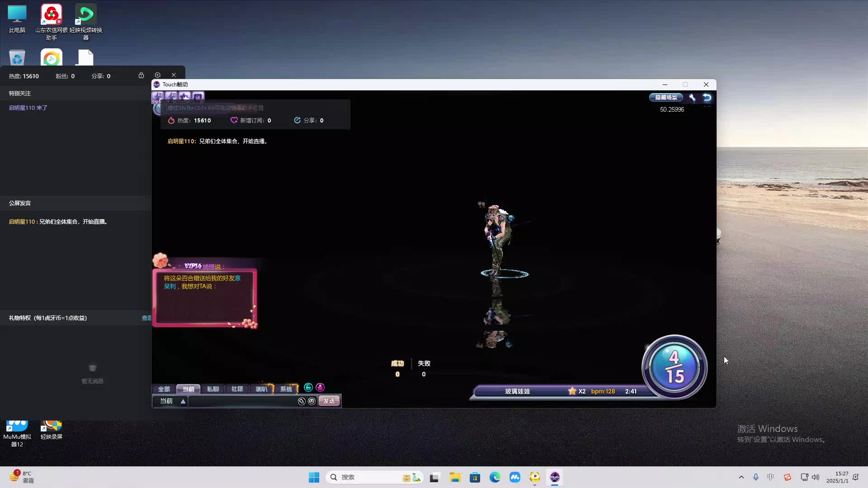This screenshot has height=488, width=868.
Task: Click the cyan unlock icon above chat
Action: tap(308, 387)
